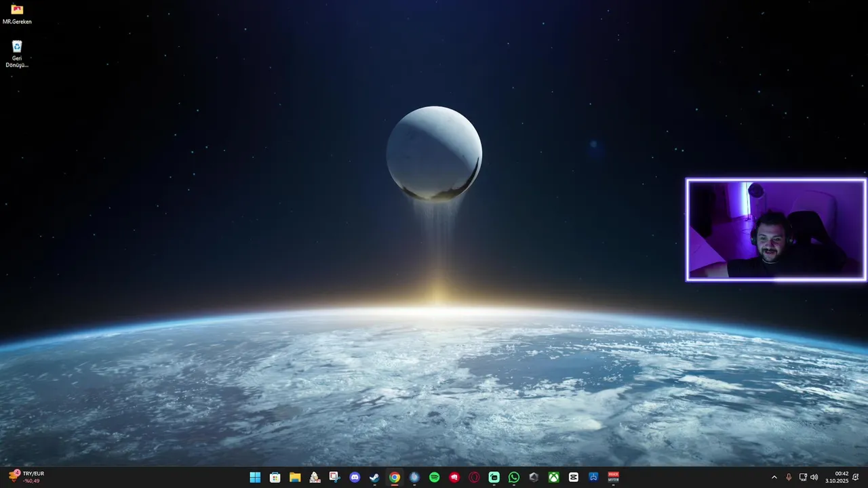Open Snipping Tool from the taskbar

pos(334,477)
